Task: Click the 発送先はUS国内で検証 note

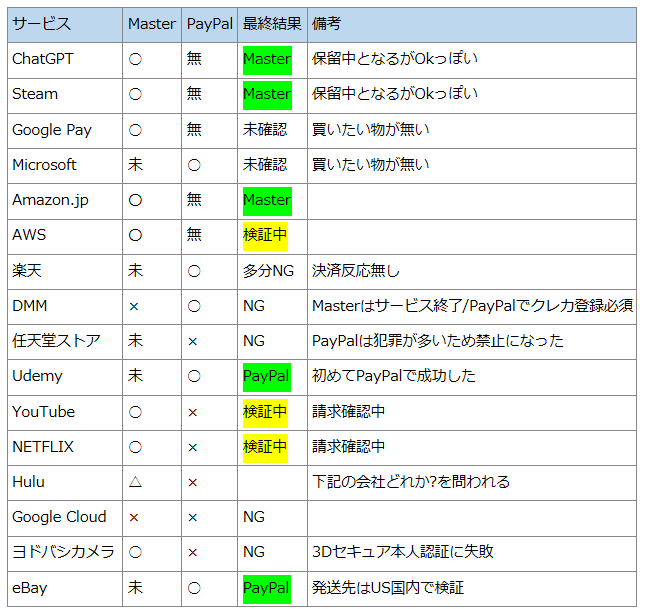Action: (x=388, y=588)
